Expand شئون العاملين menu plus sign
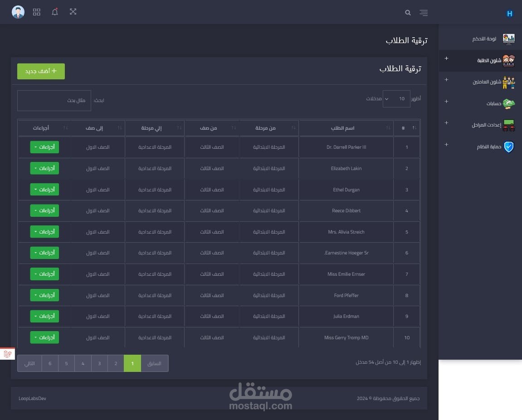Image resolution: width=522 pixels, height=420 pixels. pyautogui.click(x=446, y=80)
